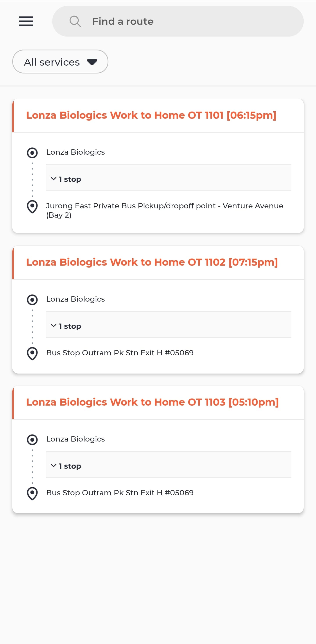Screen dimensions: 316x644
Task: Select Outram Pk Stn stop in OT 1103
Action: [x=120, y=493]
